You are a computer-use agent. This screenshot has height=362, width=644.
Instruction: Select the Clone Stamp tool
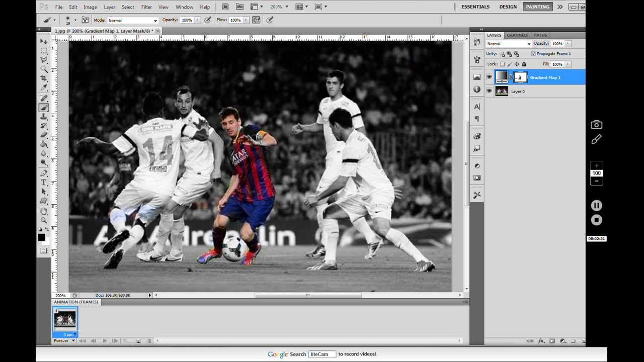tap(44, 117)
